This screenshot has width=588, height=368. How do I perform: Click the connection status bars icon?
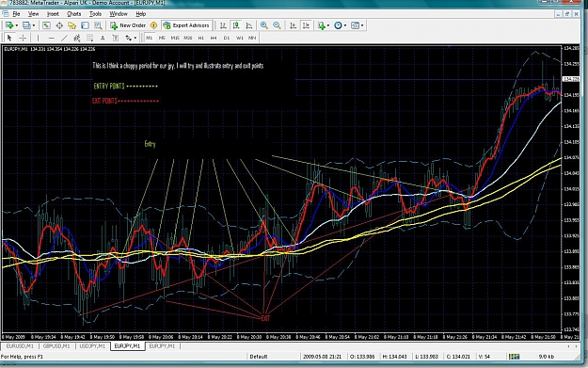point(514,357)
